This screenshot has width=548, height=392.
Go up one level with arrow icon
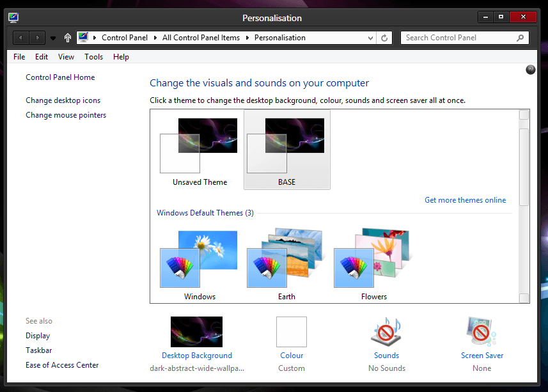pyautogui.click(x=68, y=38)
